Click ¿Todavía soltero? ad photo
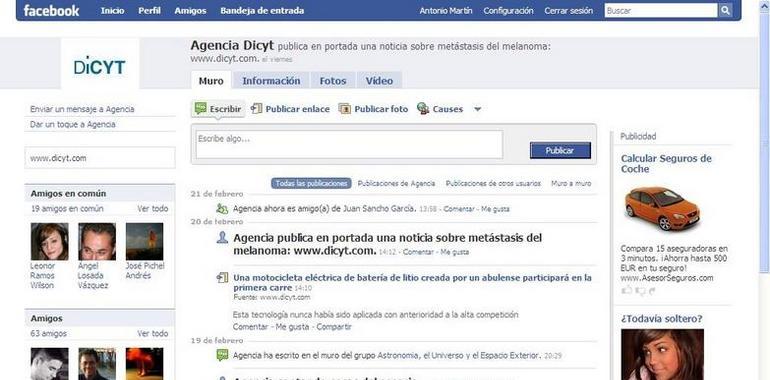Viewport: 770px width, 380px height. pyautogui.click(x=662, y=354)
